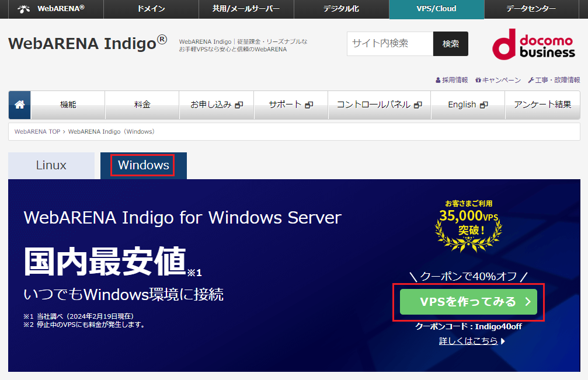Open the デジタル化 top menu
The width and height of the screenshot is (588, 380).
pos(342,9)
